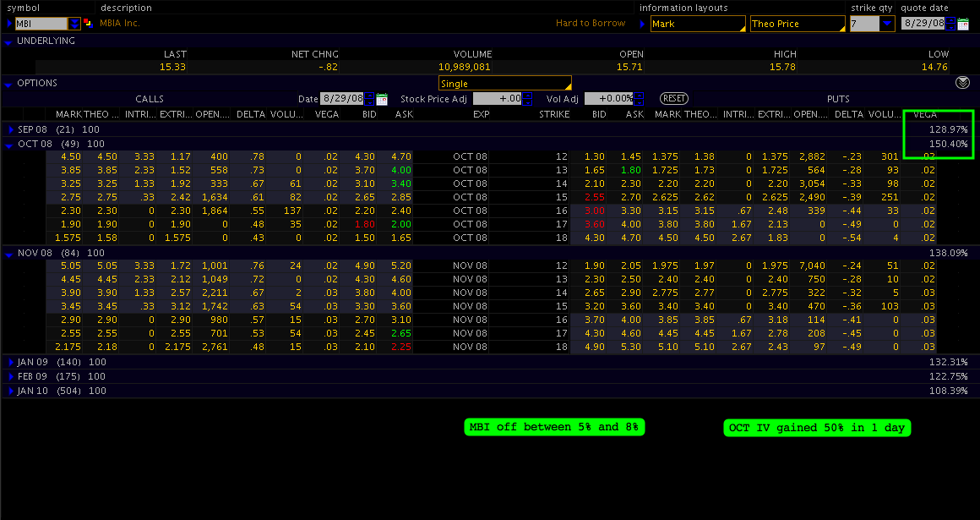Collapse the OCT 08 expiration series

coord(10,144)
